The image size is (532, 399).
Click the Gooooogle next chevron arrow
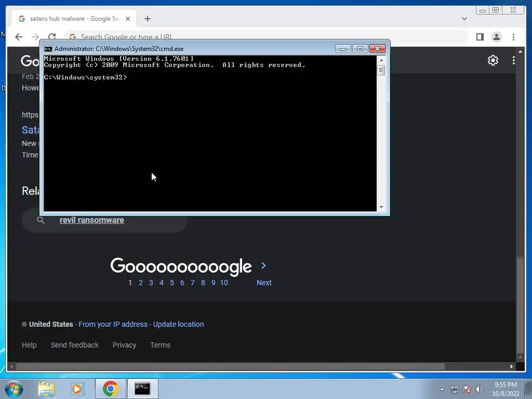pyautogui.click(x=263, y=265)
